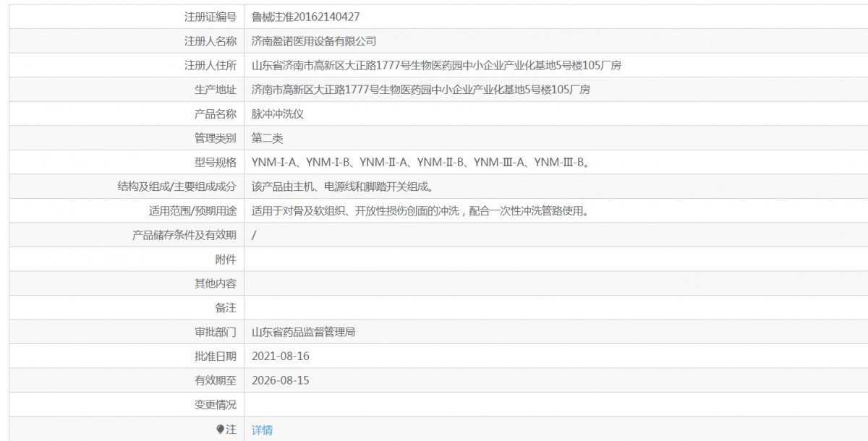The image size is (868, 441).
Task: Click the slash value for storage conditions
Action: click(x=254, y=235)
